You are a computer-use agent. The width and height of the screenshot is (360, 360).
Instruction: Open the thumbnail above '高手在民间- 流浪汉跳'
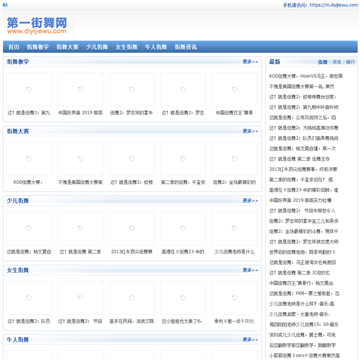(132, 298)
